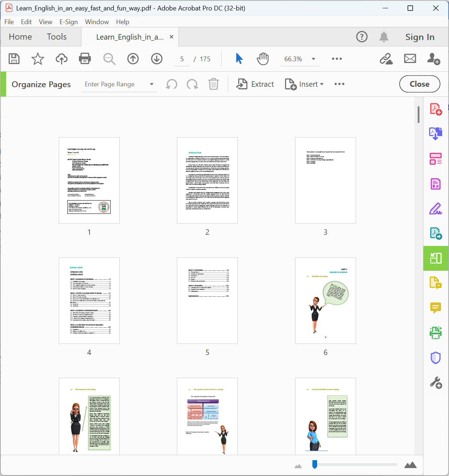
Task: Delete pages with the trash icon
Action: click(x=214, y=84)
